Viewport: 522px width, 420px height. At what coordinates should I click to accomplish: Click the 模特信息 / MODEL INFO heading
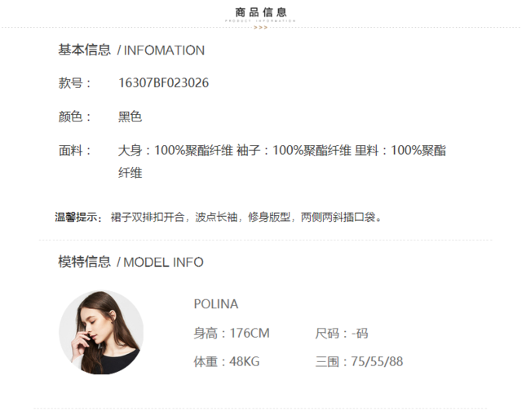click(x=130, y=262)
